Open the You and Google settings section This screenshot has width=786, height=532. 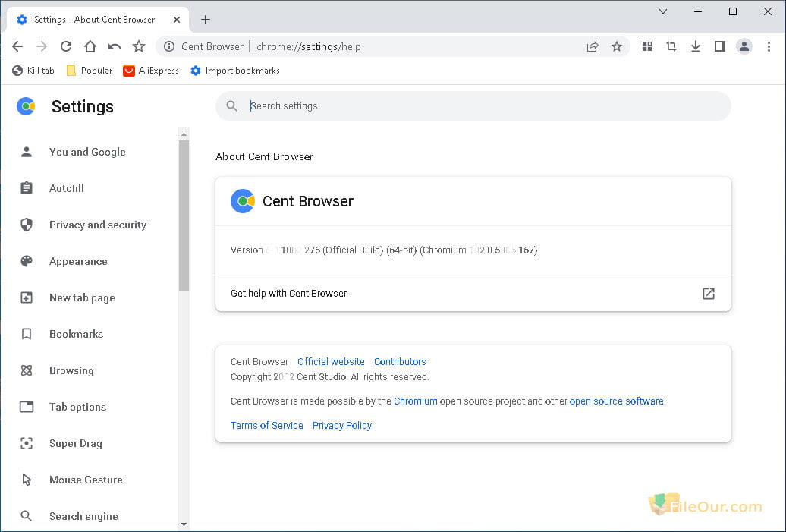pyautogui.click(x=88, y=152)
